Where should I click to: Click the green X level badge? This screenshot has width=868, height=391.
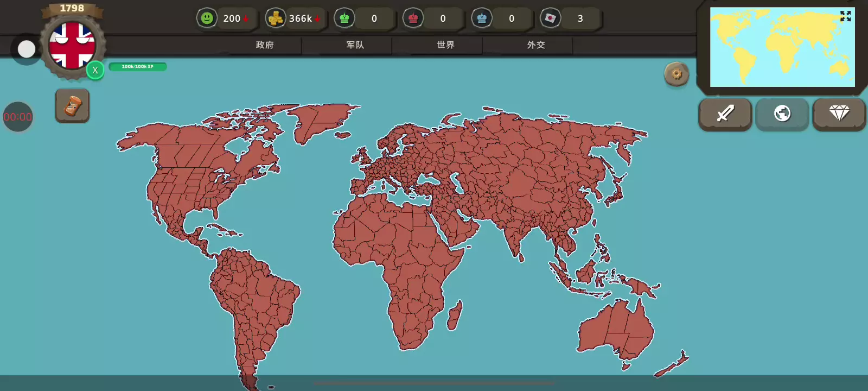click(95, 70)
